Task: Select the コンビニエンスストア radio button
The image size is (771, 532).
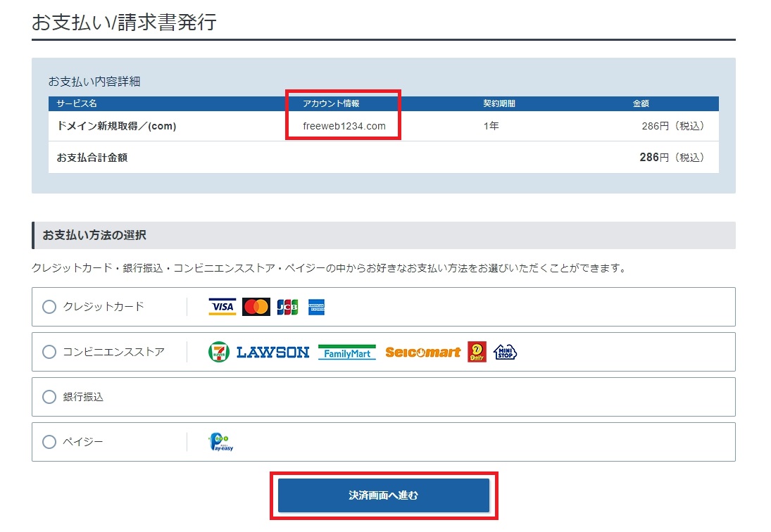Action: (49, 352)
